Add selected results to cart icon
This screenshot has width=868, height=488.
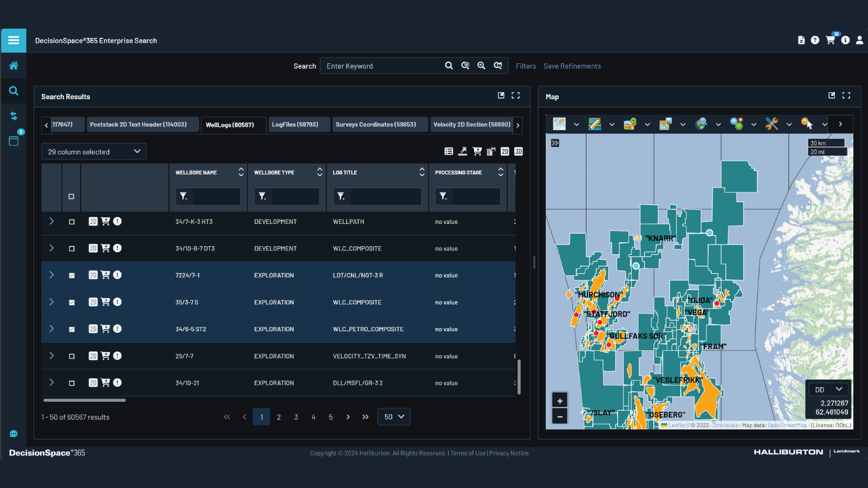coord(477,151)
